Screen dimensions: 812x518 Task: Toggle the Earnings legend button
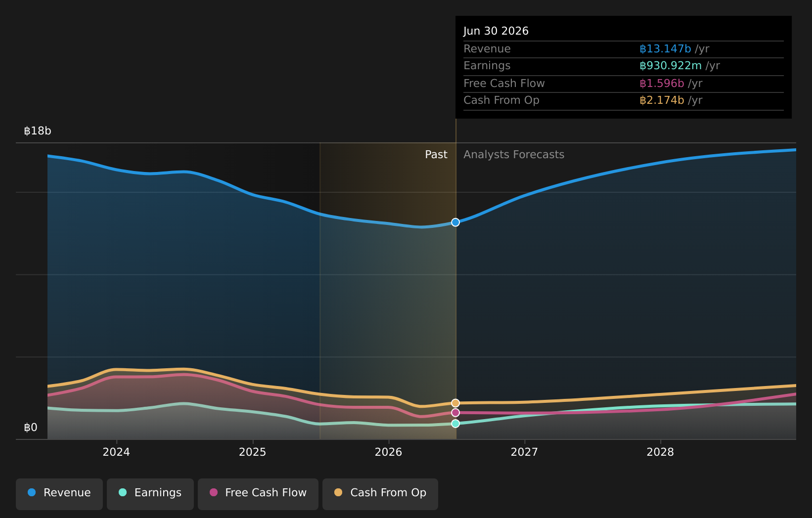pos(150,494)
